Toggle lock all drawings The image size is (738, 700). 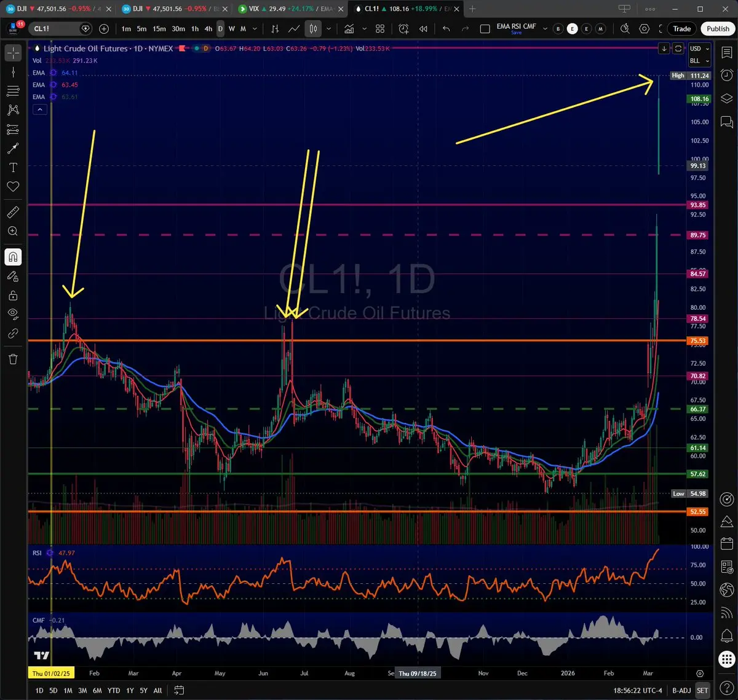13,295
